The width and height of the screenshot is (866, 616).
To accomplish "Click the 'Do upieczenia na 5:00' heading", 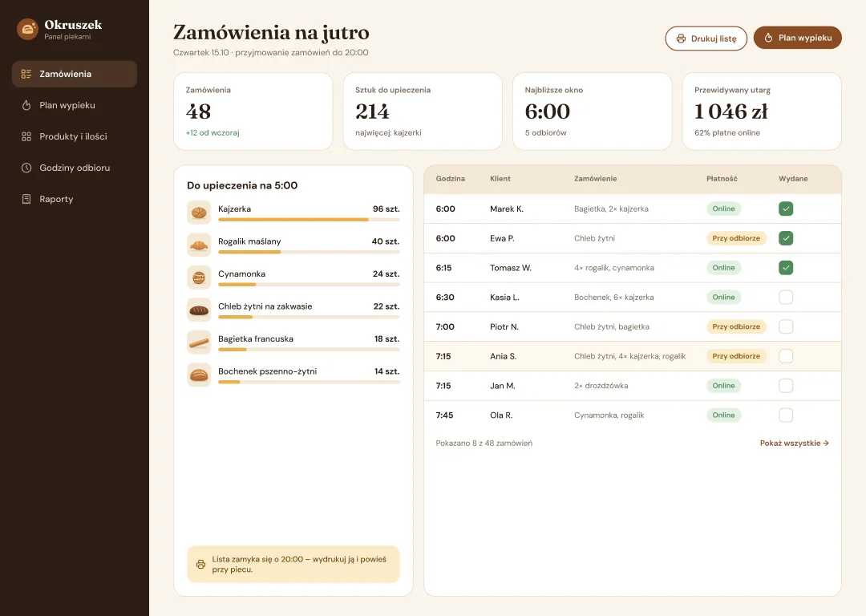I will click(242, 185).
